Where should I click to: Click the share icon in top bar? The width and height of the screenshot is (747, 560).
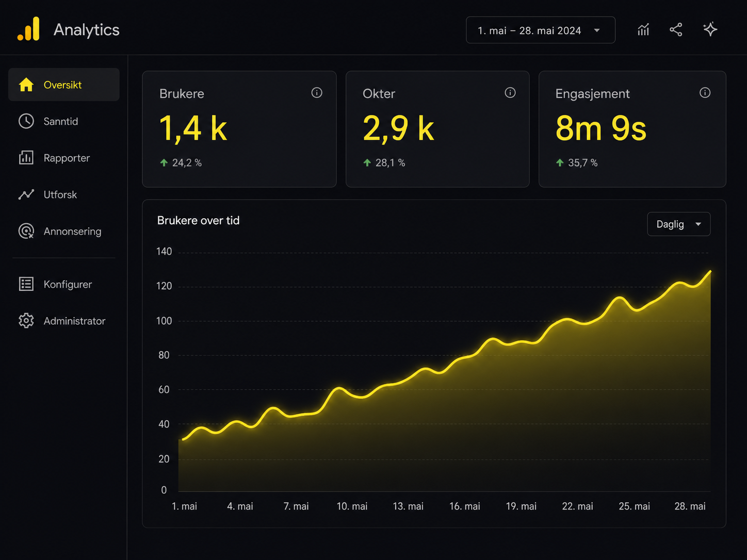[676, 30]
